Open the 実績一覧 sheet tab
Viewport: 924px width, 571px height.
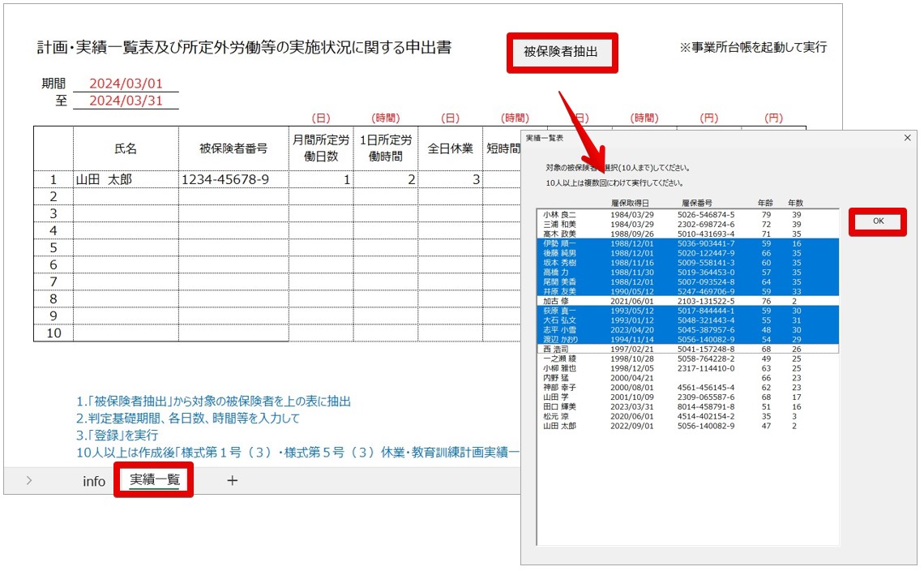pos(154,480)
